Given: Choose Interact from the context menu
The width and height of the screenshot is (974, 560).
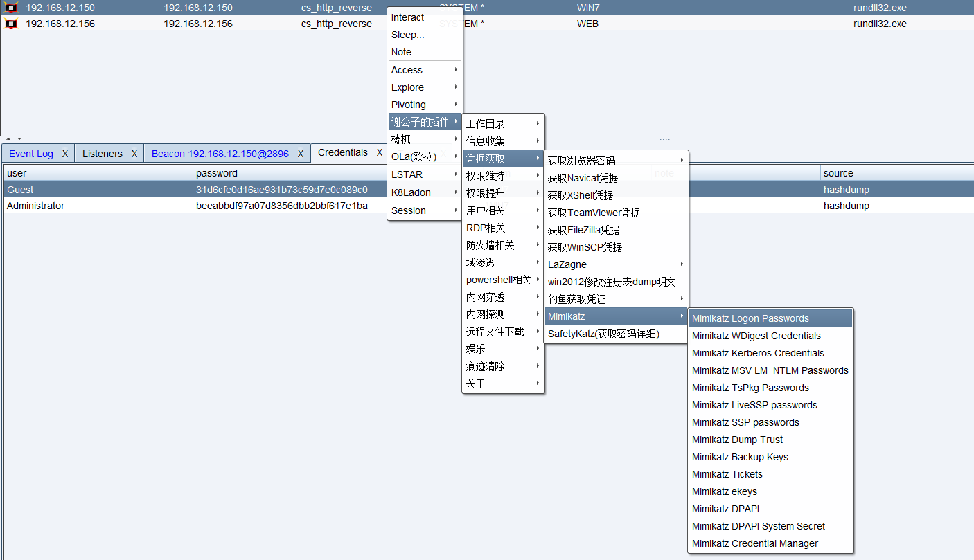Looking at the screenshot, I should (x=425, y=17).
